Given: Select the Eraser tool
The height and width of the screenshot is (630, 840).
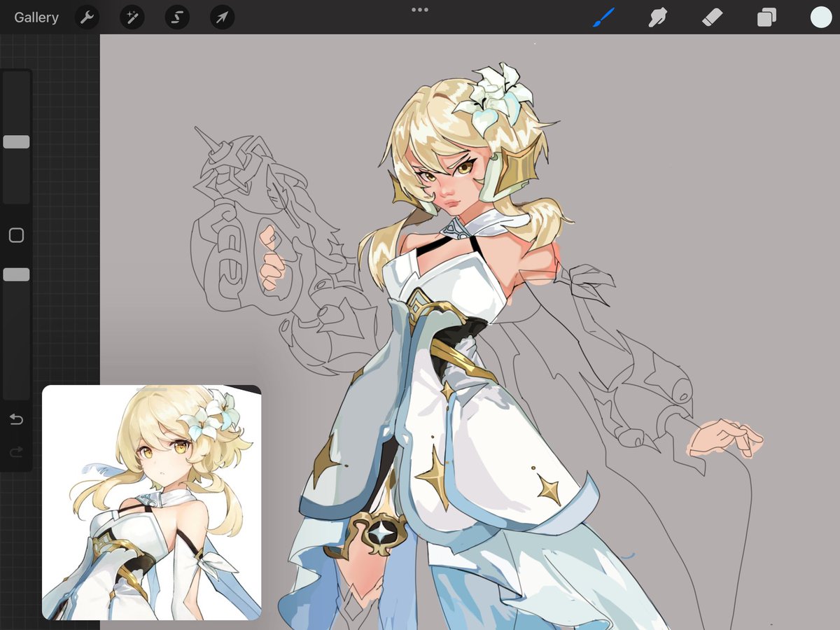Looking at the screenshot, I should pyautogui.click(x=712, y=17).
